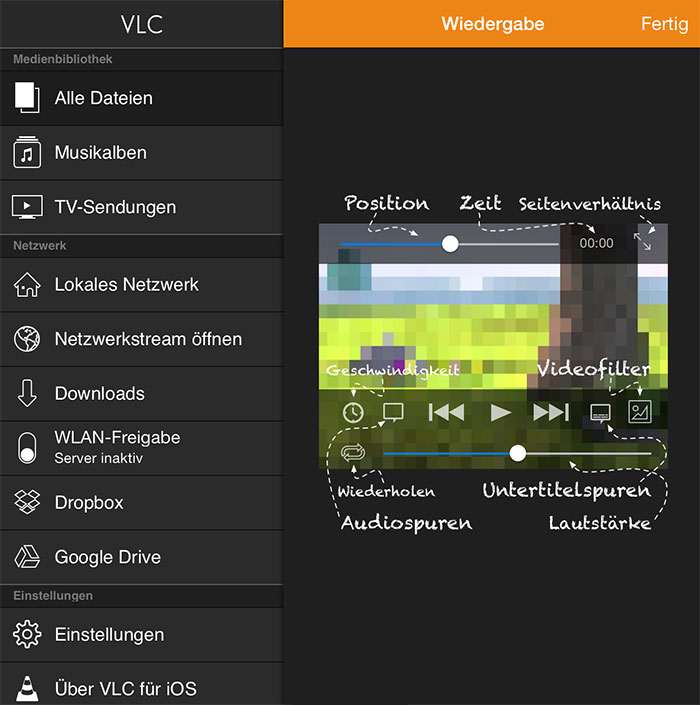Click the music album note icon
The width and height of the screenshot is (700, 705).
coord(27,152)
